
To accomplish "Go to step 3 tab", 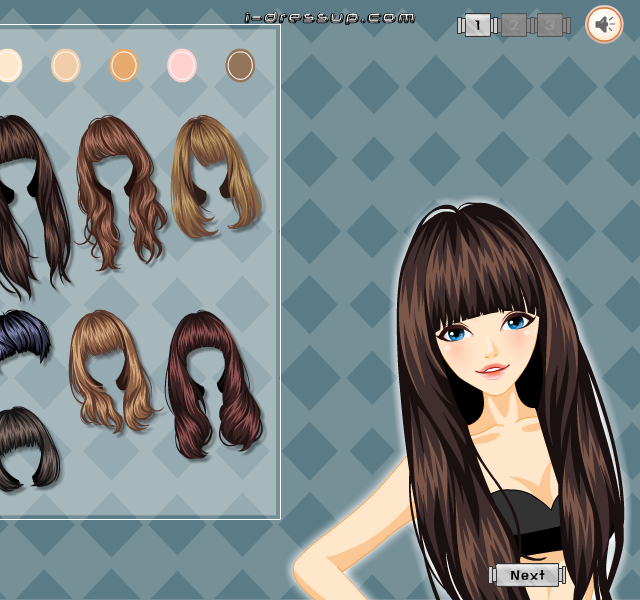I will tap(550, 25).
